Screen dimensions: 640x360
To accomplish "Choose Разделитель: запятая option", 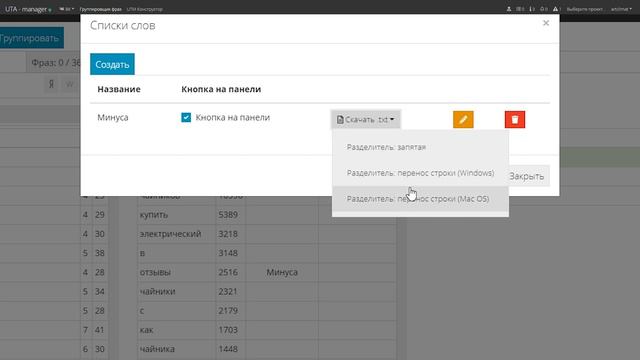I will (x=420, y=147).
